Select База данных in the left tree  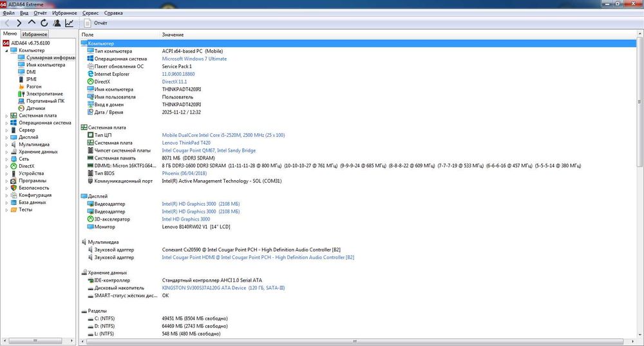[x=32, y=203]
